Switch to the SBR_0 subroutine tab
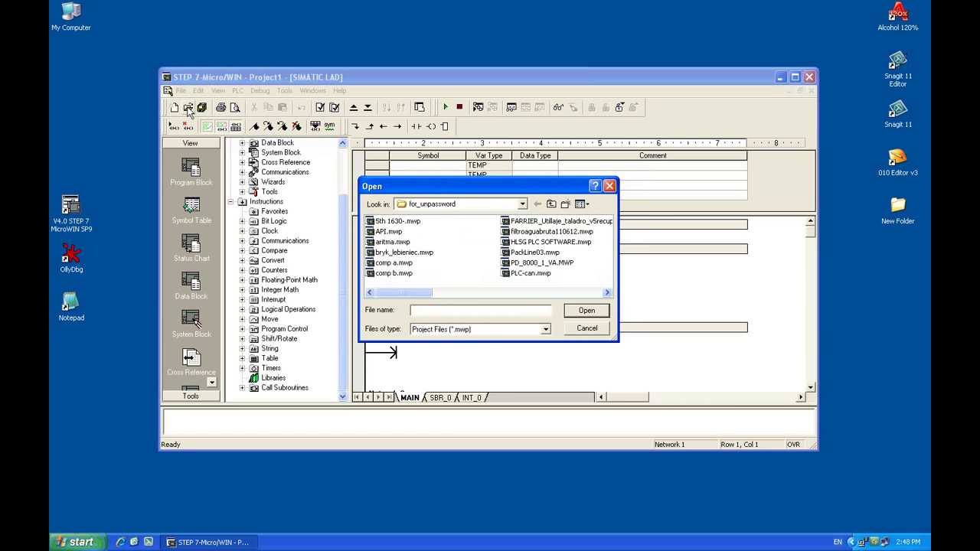This screenshot has width=980, height=551. pos(440,398)
